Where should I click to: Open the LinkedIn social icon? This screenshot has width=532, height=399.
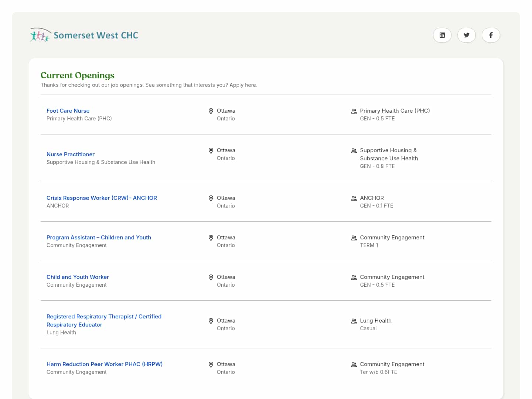(x=442, y=35)
